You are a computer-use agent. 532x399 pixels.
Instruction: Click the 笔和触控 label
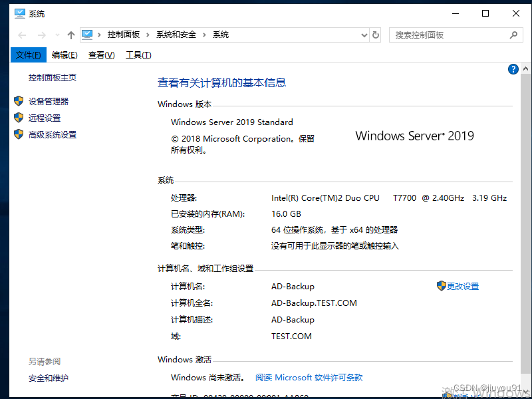point(188,246)
